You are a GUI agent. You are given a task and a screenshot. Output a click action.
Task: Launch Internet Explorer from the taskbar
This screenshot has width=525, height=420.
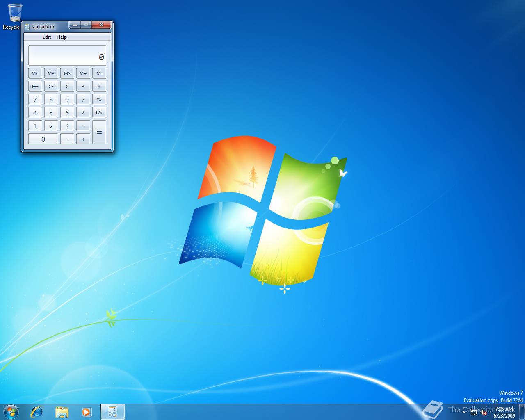pyautogui.click(x=37, y=412)
